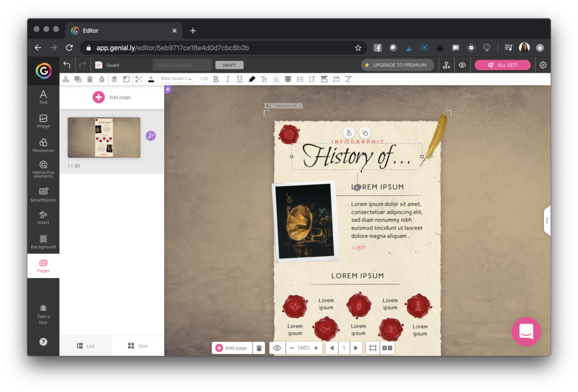Open the text alignment dropdown

click(288, 79)
